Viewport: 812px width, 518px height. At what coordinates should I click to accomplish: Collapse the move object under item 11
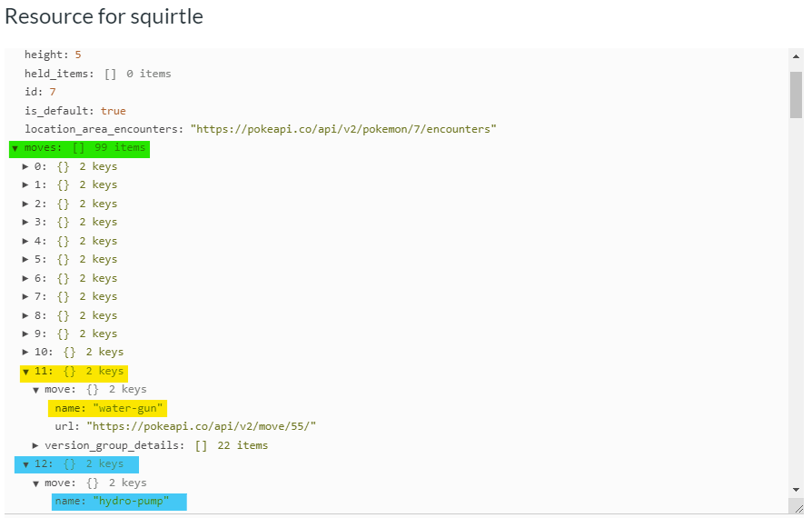pyautogui.click(x=35, y=390)
